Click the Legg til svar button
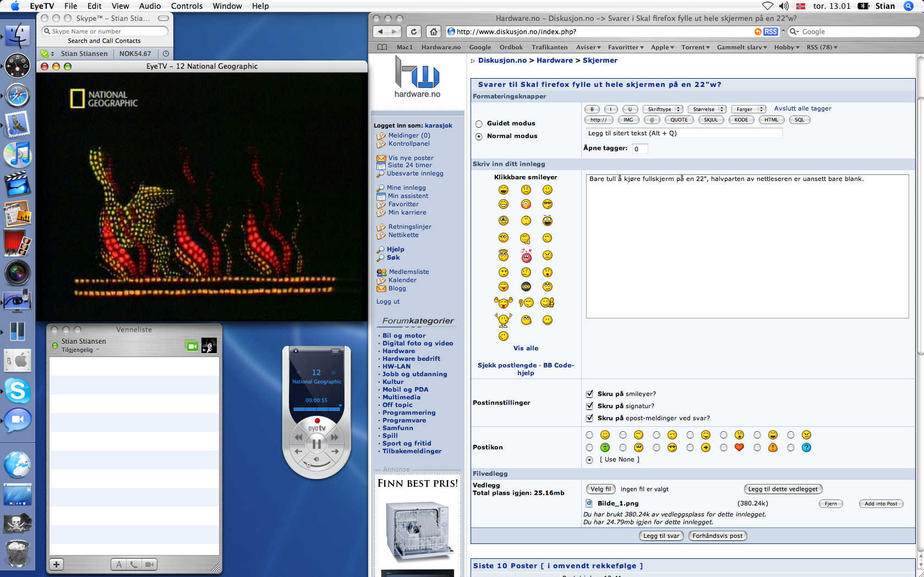Screen dimensions: 924x577 click(661, 536)
